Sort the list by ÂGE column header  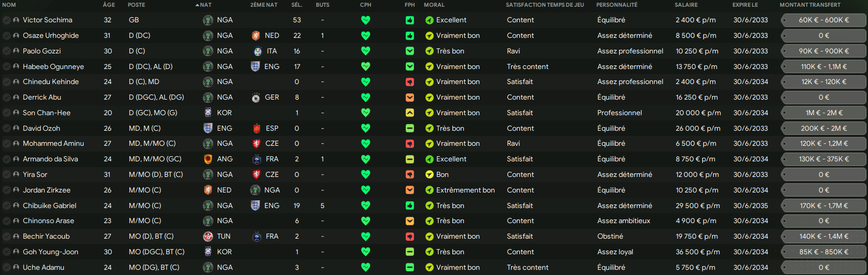[109, 5]
